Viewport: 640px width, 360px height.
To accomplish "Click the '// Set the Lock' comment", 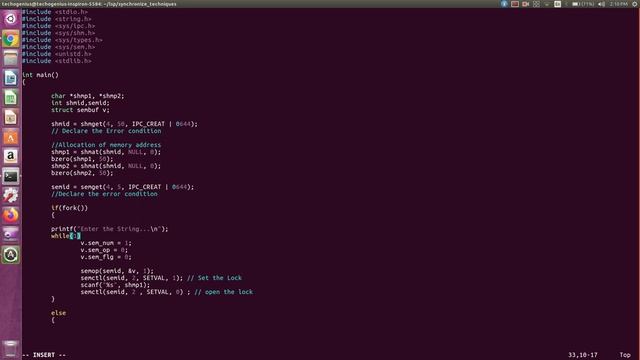I will (x=214, y=278).
